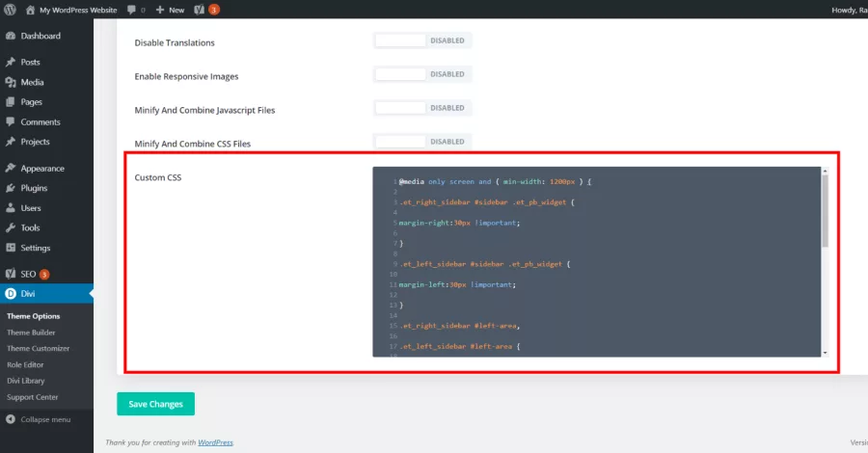Click the Comments icon in sidebar

(x=11, y=121)
